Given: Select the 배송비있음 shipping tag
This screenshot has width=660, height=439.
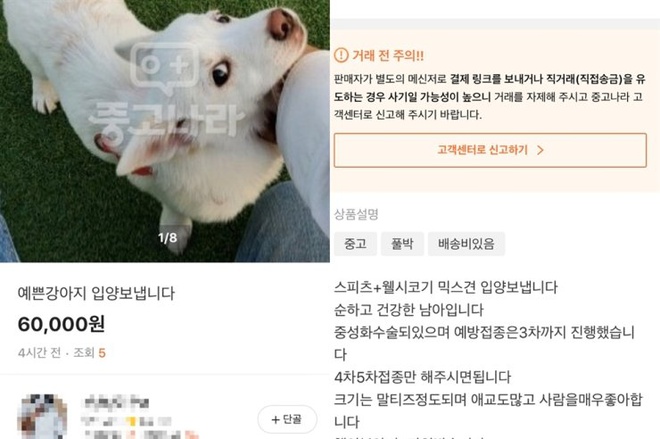Looking at the screenshot, I should pyautogui.click(x=466, y=244).
